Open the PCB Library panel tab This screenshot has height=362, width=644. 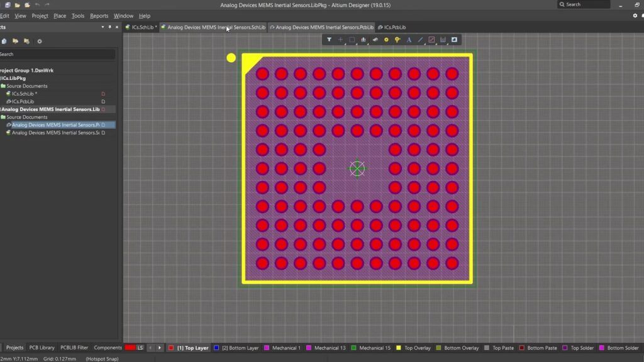point(42,348)
